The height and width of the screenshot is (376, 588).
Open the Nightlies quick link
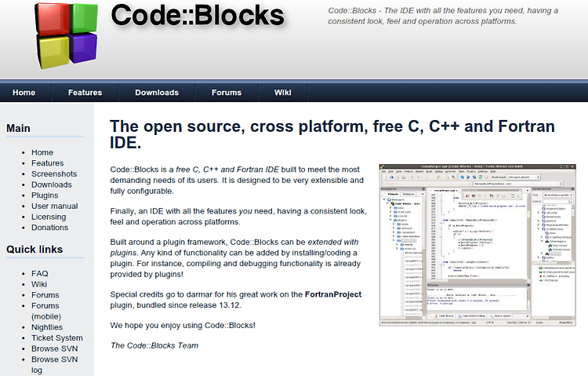click(47, 327)
